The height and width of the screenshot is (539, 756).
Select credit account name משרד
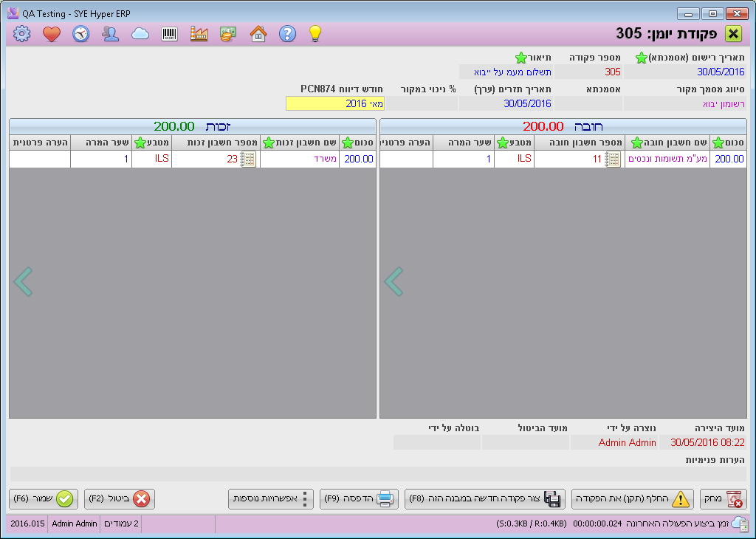point(300,159)
